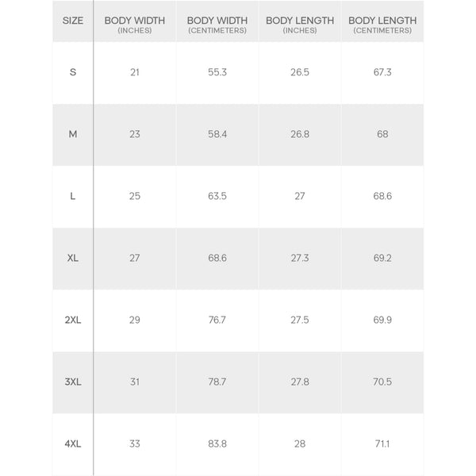Viewport: 476px width, 476px height.
Task: Select the 70.5 body length cell for 3XL
Action: [382, 382]
